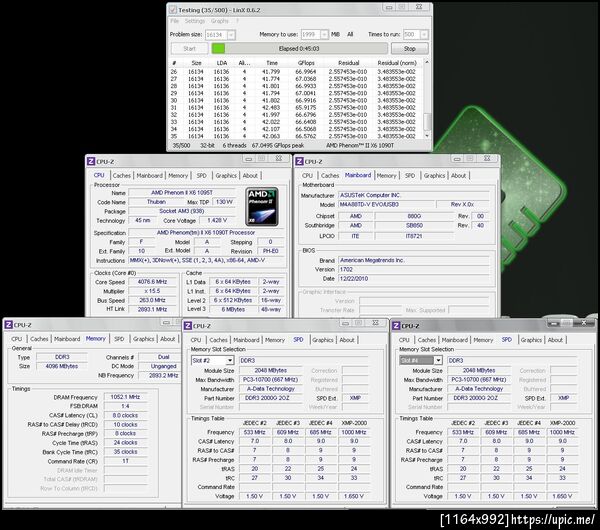Select About tab in Slot #2 SPD window
The height and width of the screenshot is (530, 600).
coord(347,340)
